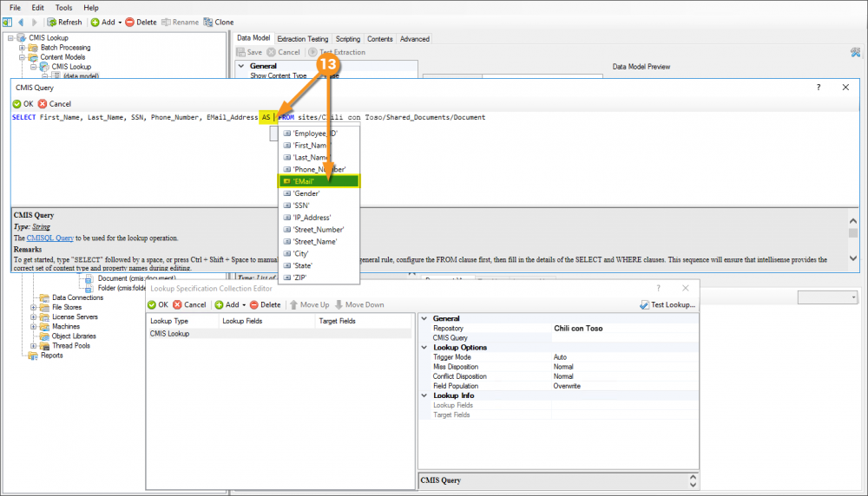Select 'Employee_ID' in the intellisense list
This screenshot has width=868, height=496.
pos(319,134)
